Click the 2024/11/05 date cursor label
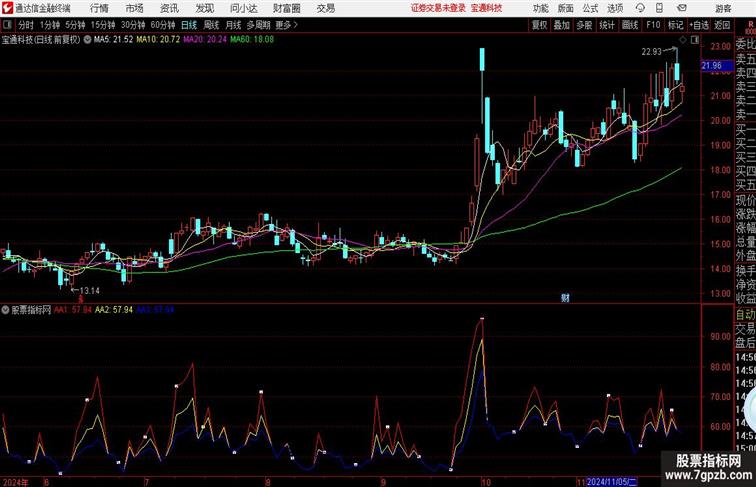The width and height of the screenshot is (756, 487). (x=612, y=482)
